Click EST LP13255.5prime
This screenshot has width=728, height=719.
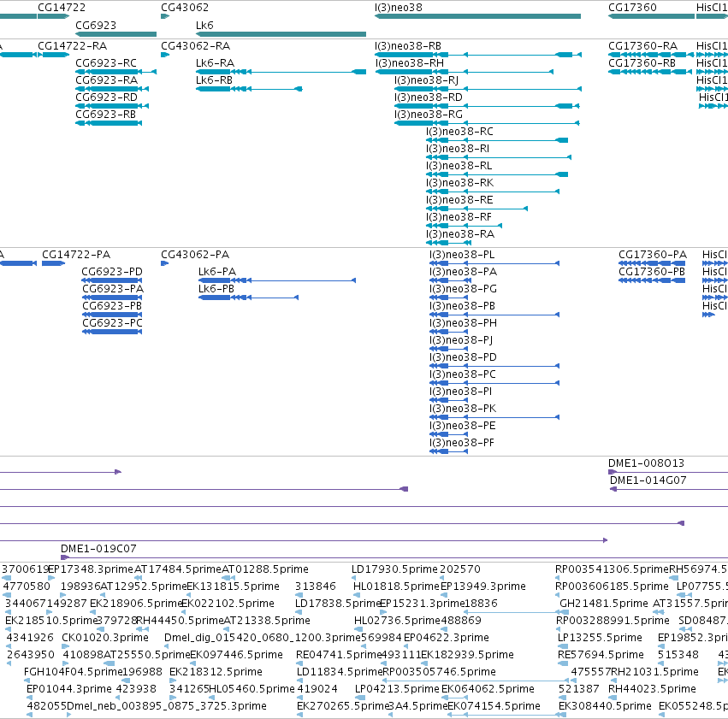[x=600, y=638]
